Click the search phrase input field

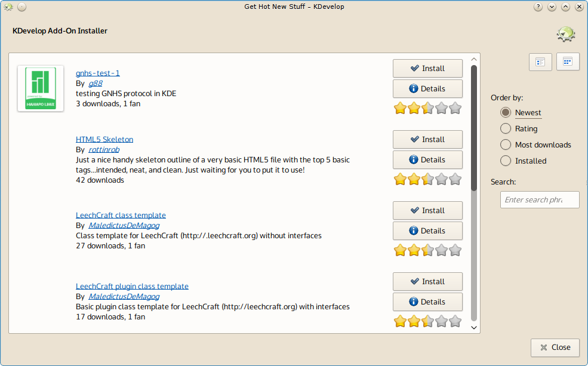(540, 199)
